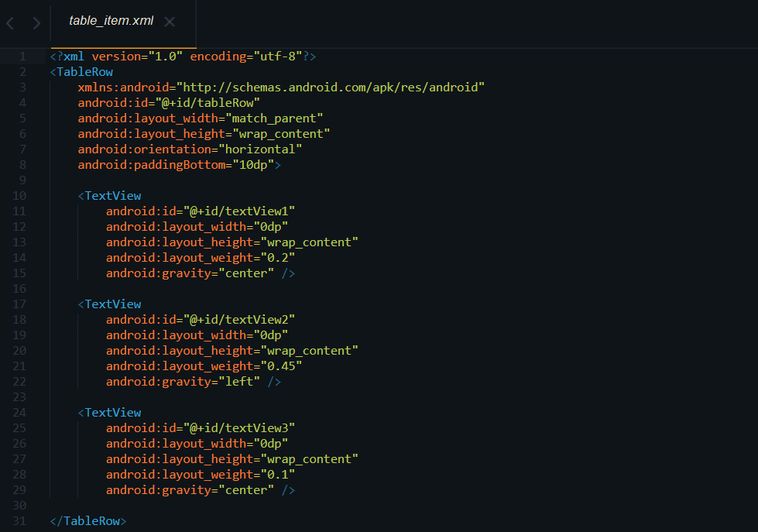Image resolution: width=758 pixels, height=532 pixels.
Task: Click the "@+id/textView3" id value
Action: pyautogui.click(x=238, y=428)
